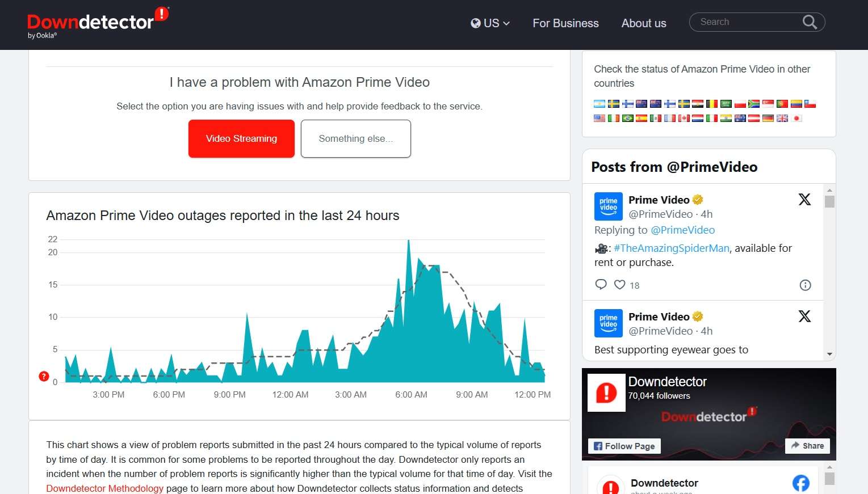Select the Poland flag

(x=740, y=104)
